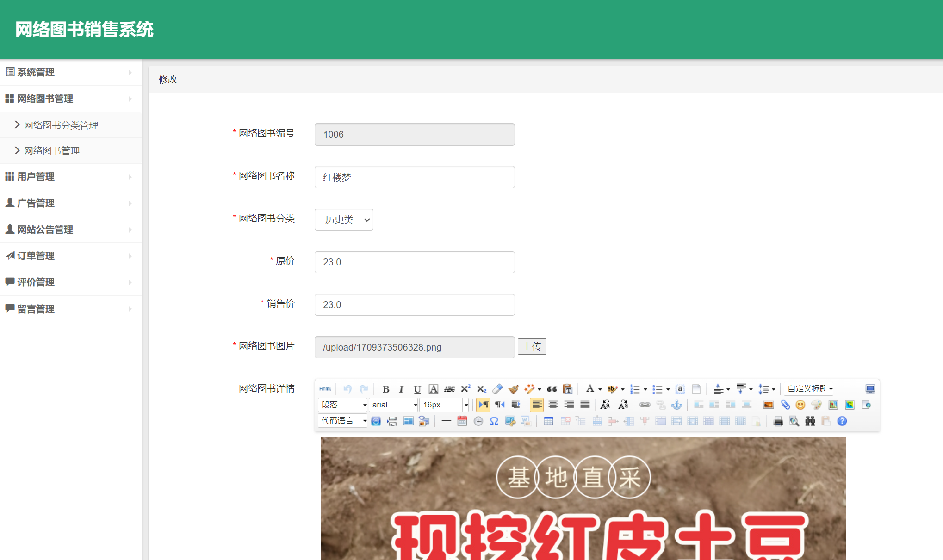Switch to HTML source view
Image resolution: width=943 pixels, height=560 pixels.
click(325, 389)
